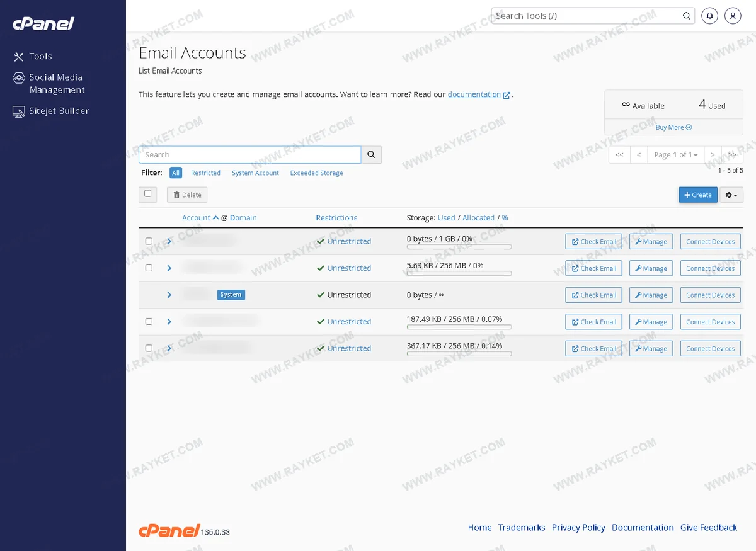Select the Exceeded Storage filter
The image size is (756, 551).
pos(316,173)
